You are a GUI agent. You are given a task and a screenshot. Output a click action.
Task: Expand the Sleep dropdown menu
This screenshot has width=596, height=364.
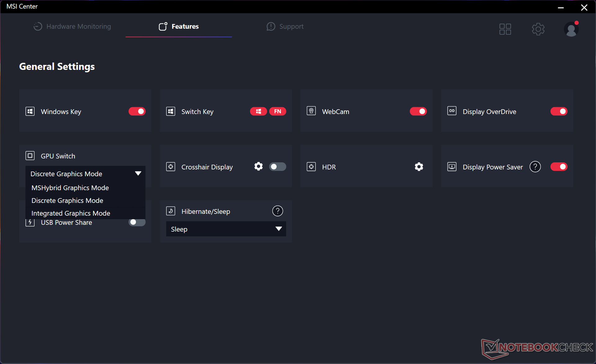click(278, 229)
